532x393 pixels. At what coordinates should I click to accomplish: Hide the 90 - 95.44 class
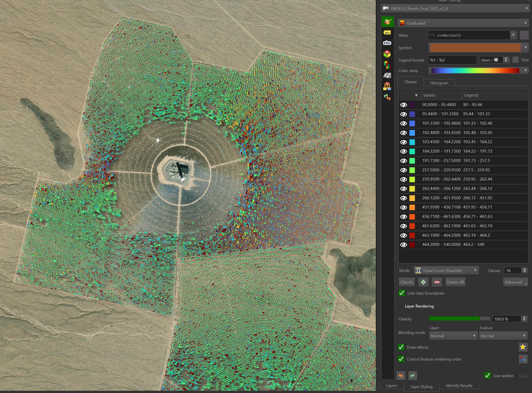(404, 105)
